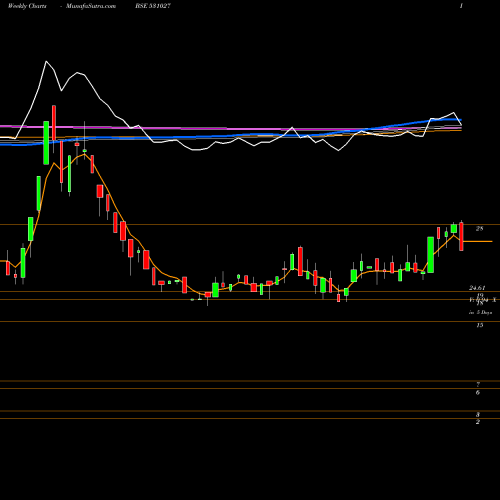Click the '28' price level label

[x=479, y=229]
